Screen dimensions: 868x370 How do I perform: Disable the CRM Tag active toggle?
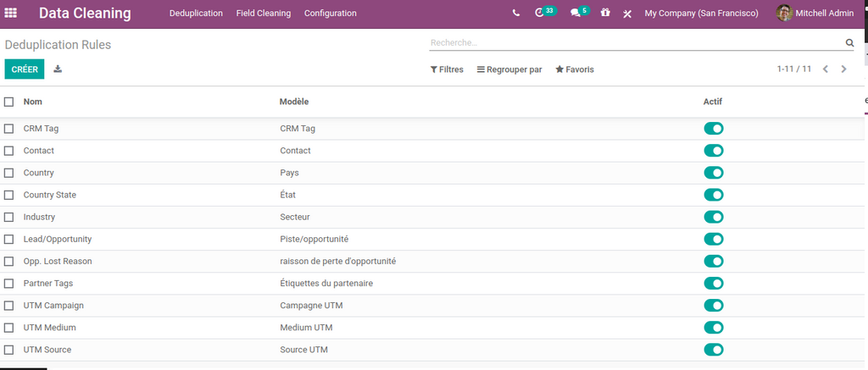coord(714,129)
